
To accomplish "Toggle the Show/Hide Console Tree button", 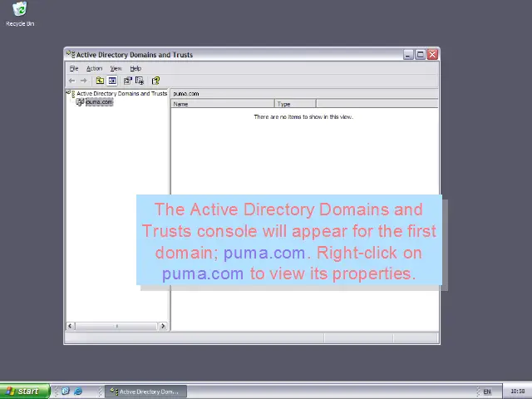I will (112, 81).
